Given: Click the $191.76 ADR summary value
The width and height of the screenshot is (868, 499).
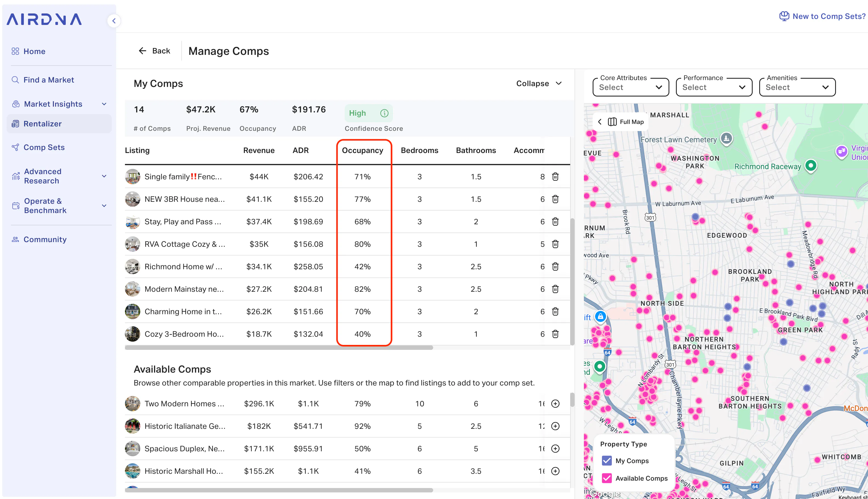Looking at the screenshot, I should [x=309, y=110].
